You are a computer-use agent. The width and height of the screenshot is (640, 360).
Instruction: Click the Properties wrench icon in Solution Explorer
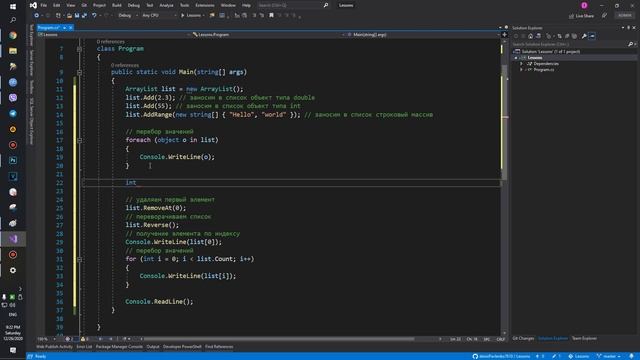click(584, 36)
